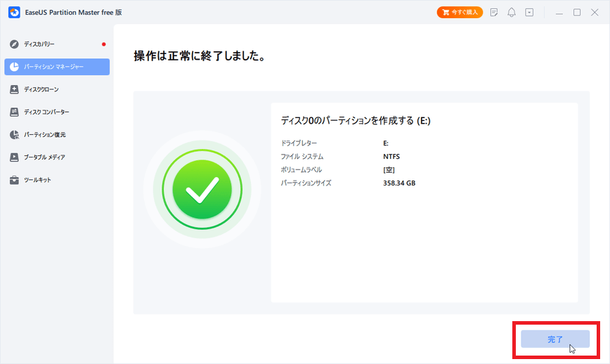
Task: Click the green checkmark success graphic
Action: pyautogui.click(x=202, y=188)
